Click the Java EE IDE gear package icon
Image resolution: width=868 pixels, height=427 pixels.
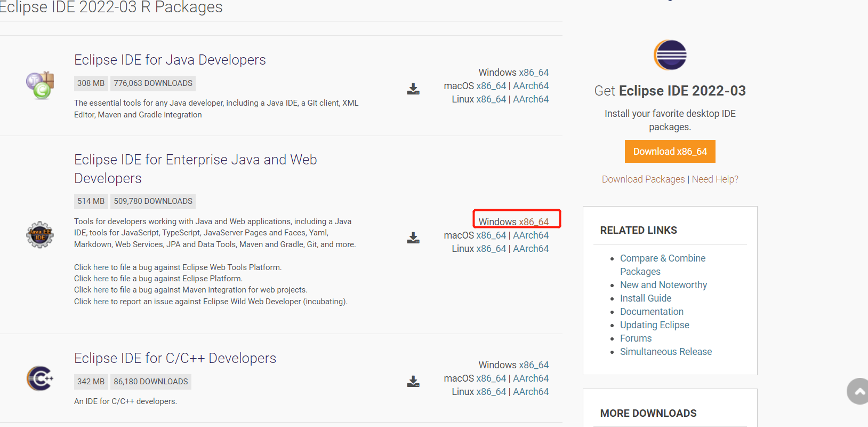(x=40, y=235)
